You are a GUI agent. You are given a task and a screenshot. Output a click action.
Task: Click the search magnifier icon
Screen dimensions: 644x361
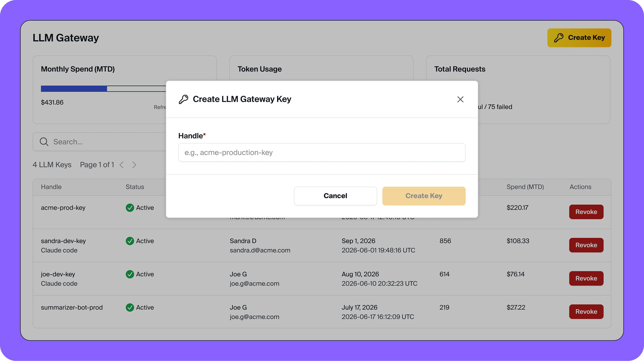[x=44, y=142]
